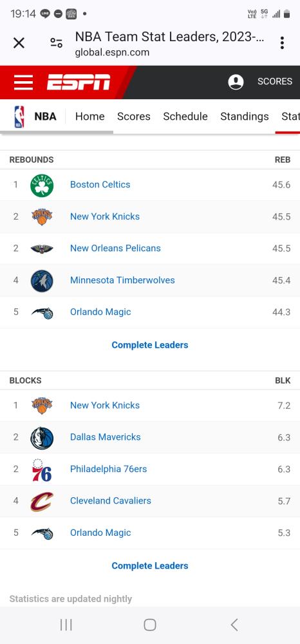Screen dimensions: 300x644
Task: Open Complete Leaders under Rebounds
Action: 150,345
